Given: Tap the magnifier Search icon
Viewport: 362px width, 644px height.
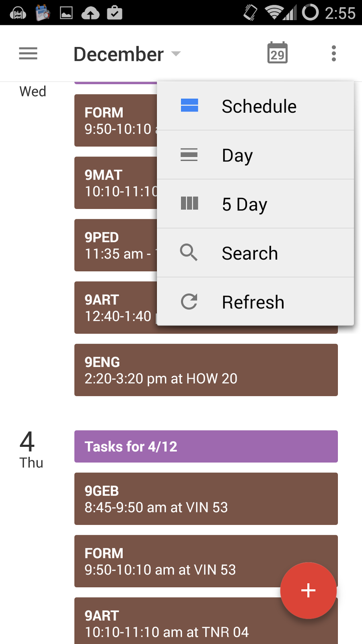Looking at the screenshot, I should [x=189, y=253].
